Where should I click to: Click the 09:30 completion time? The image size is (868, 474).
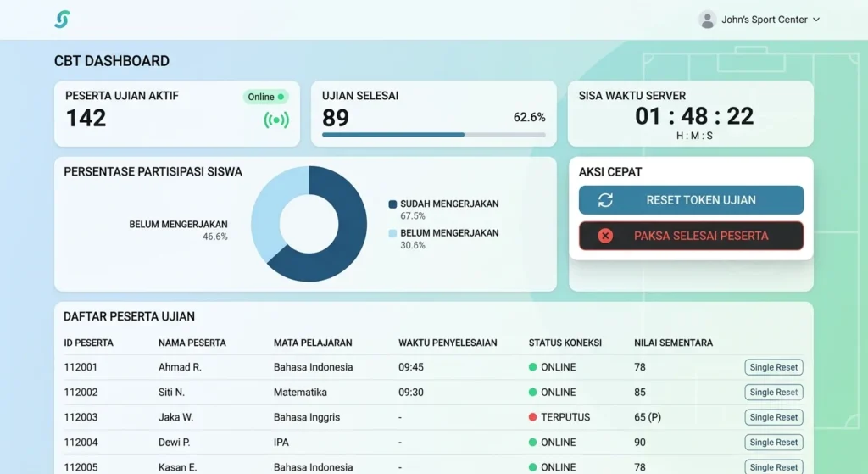pos(411,392)
